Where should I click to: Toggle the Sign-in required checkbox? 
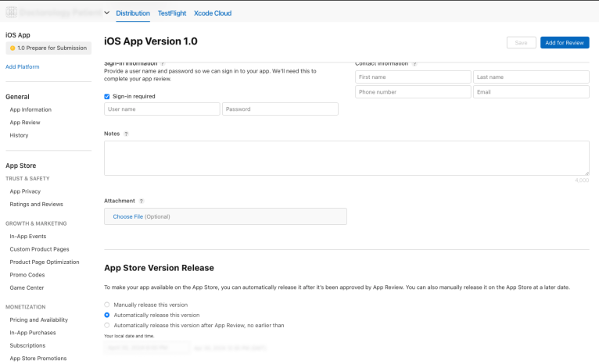coord(107,97)
